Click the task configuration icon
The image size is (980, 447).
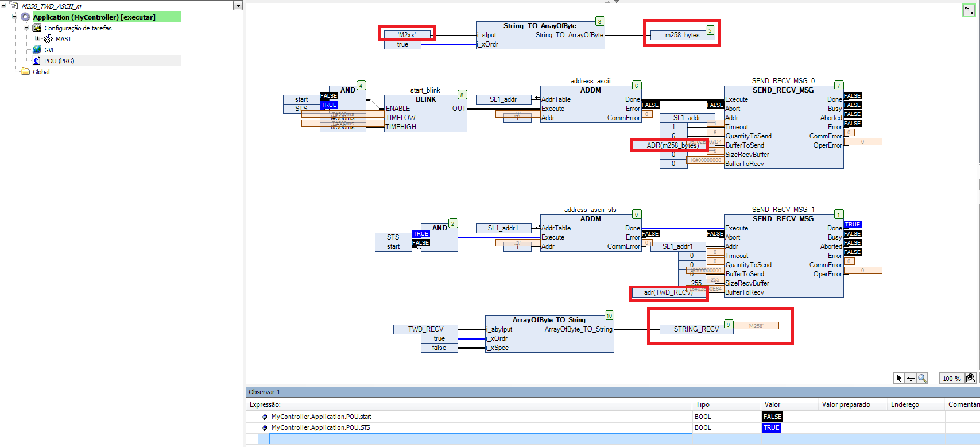[37, 28]
